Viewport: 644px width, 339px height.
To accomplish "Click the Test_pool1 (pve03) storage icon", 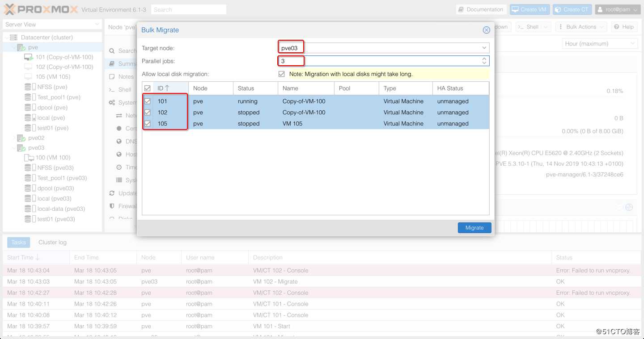I will pyautogui.click(x=29, y=178).
